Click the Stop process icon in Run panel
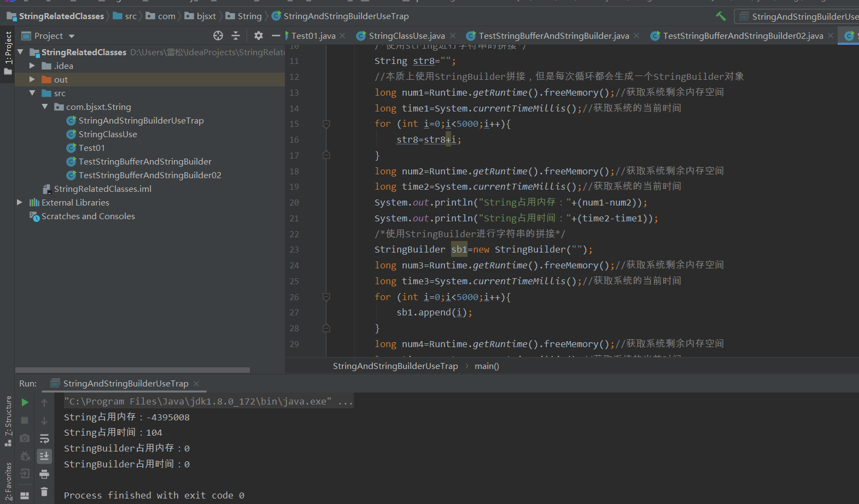This screenshot has width=859, height=504. [x=25, y=420]
